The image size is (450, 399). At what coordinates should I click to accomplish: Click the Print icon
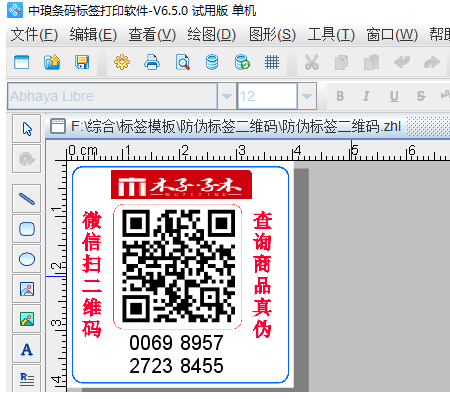click(x=152, y=62)
